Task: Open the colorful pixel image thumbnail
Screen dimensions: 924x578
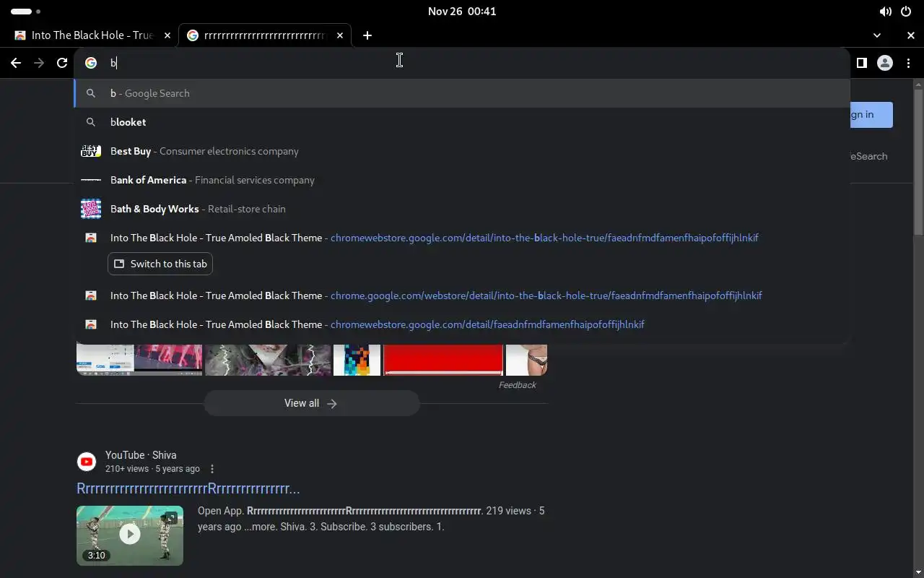Action: tap(357, 360)
